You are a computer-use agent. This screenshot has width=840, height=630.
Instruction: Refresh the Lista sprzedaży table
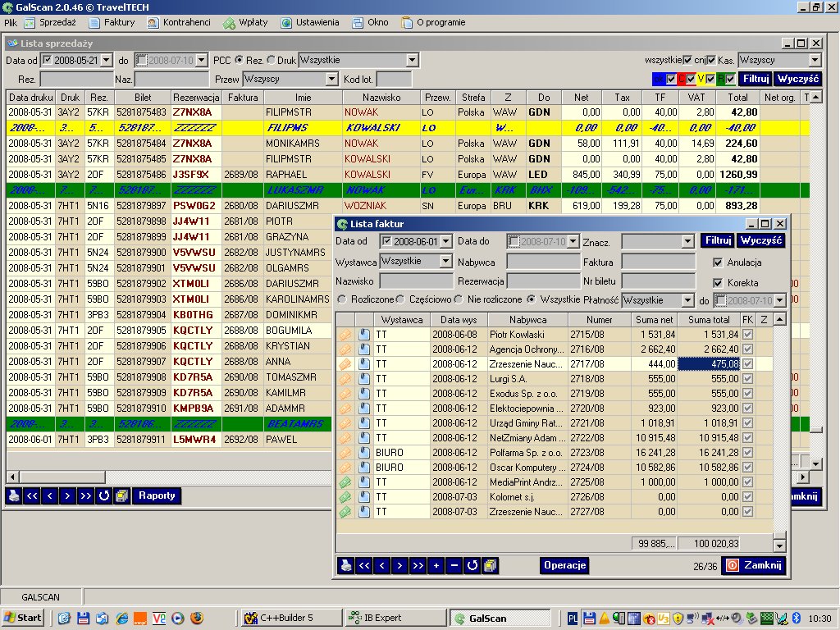click(x=104, y=495)
